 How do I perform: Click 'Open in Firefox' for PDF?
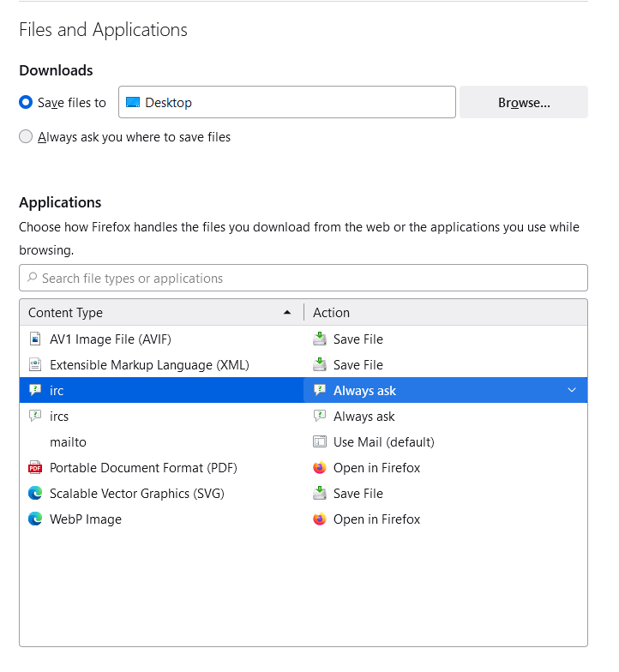coord(377,468)
